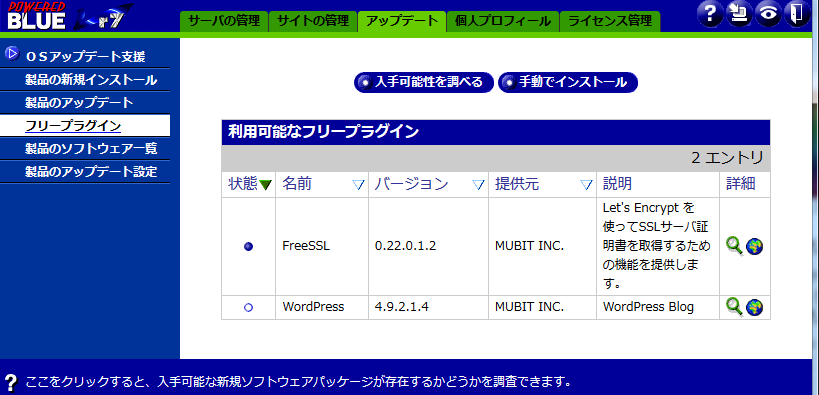Open 個人プロフィール tab
819x395 pixels.
pyautogui.click(x=503, y=21)
